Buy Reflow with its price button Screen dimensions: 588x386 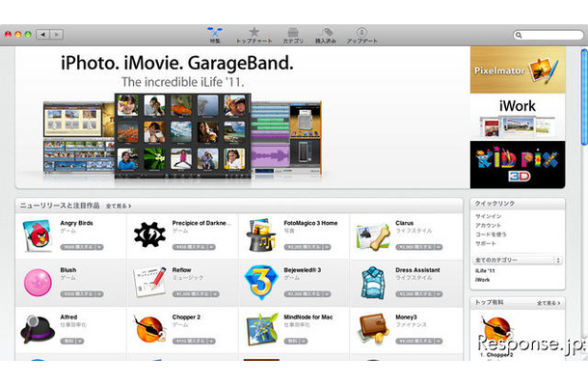pyautogui.click(x=196, y=294)
